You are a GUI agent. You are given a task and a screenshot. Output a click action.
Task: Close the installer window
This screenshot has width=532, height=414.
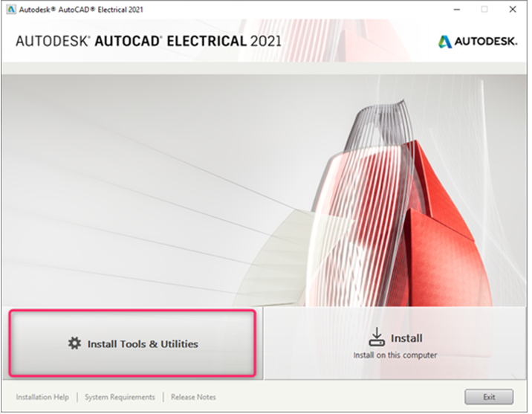point(512,10)
